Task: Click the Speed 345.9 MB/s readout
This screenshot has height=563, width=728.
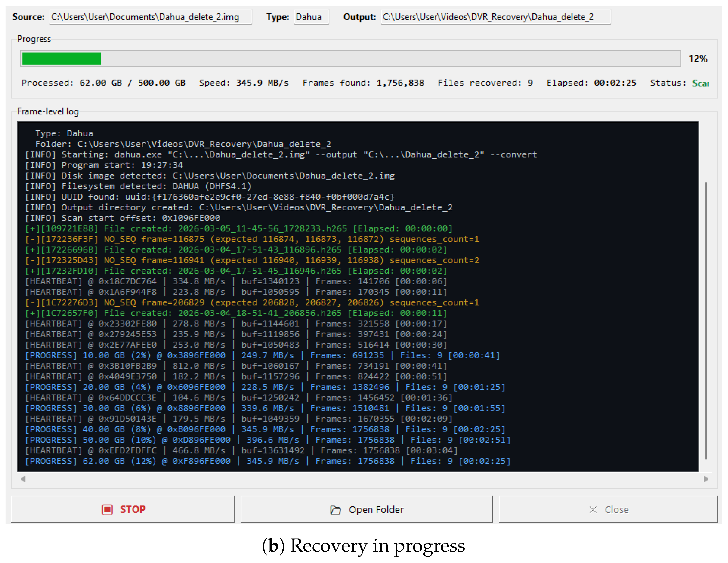Action: click(244, 83)
